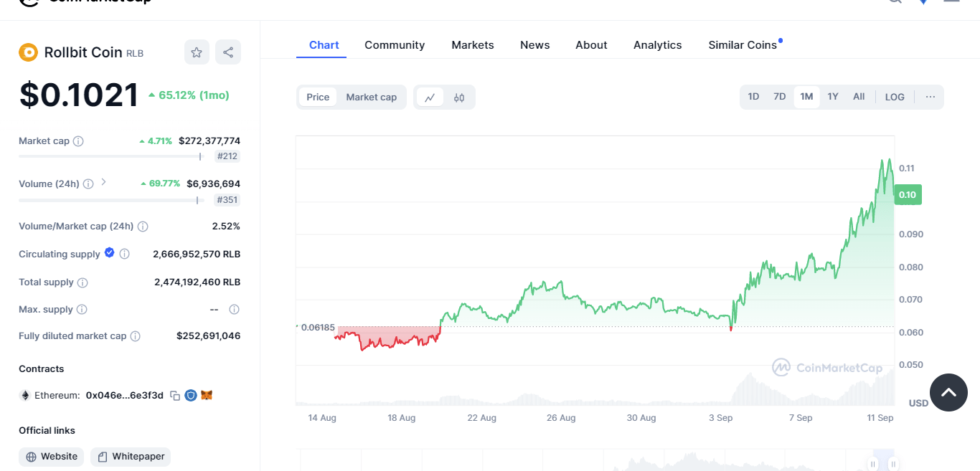Click info icon beside Max. supply dashes
This screenshot has width=980, height=471.
coord(234,310)
